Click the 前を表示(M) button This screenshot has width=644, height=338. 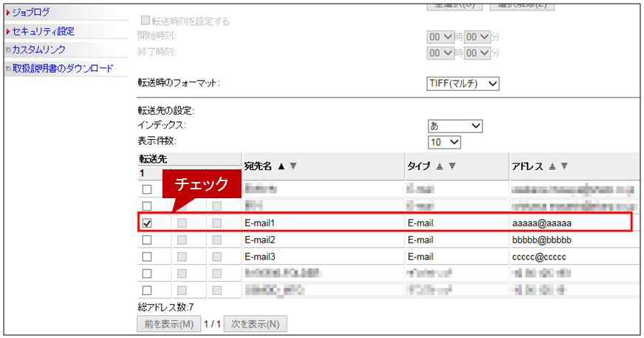click(168, 324)
